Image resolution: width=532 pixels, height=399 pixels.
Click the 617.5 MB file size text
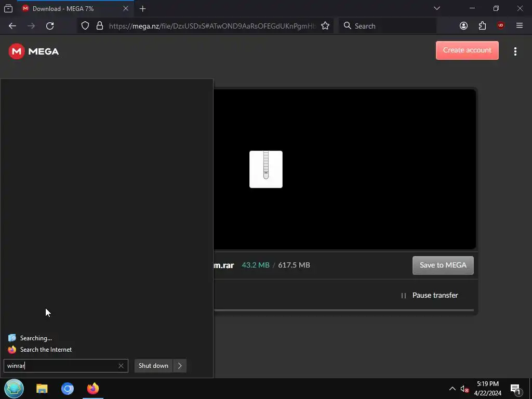[294, 265]
